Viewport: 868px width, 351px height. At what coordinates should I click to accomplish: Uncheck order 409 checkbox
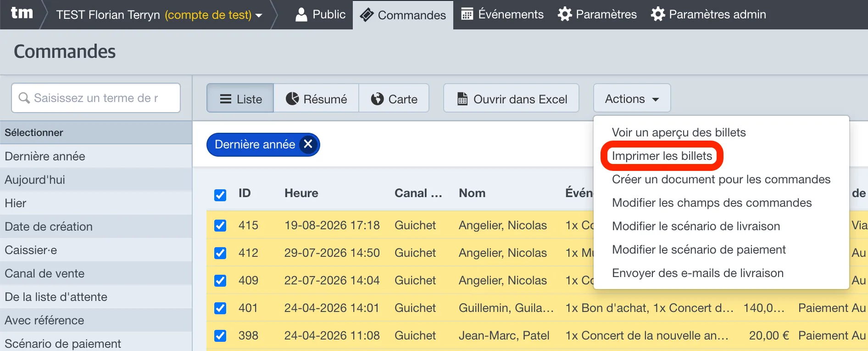pyautogui.click(x=220, y=280)
